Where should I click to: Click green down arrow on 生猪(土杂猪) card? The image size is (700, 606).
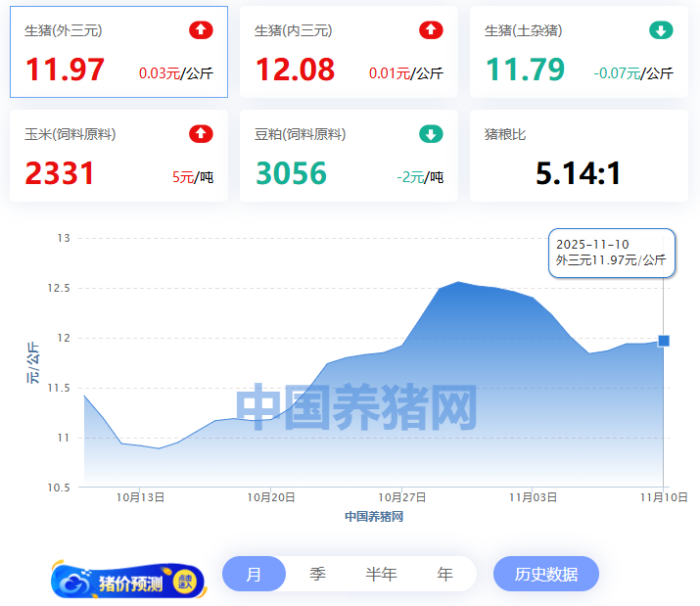[x=661, y=30]
